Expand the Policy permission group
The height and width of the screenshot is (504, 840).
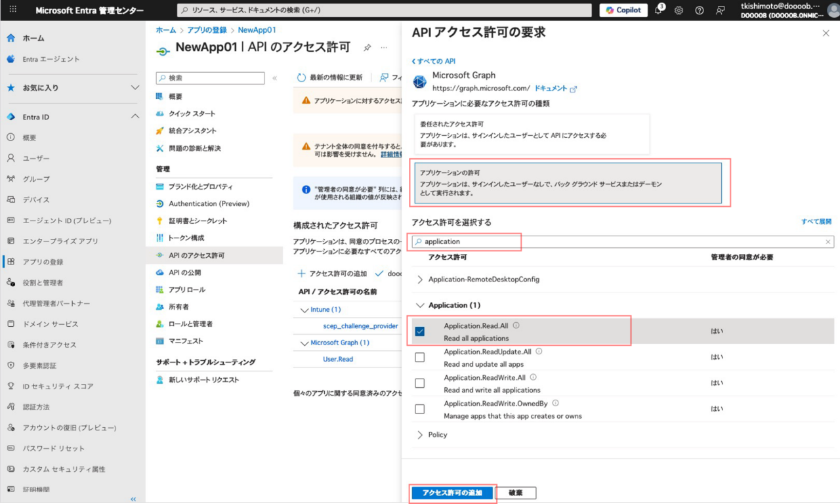click(x=421, y=435)
